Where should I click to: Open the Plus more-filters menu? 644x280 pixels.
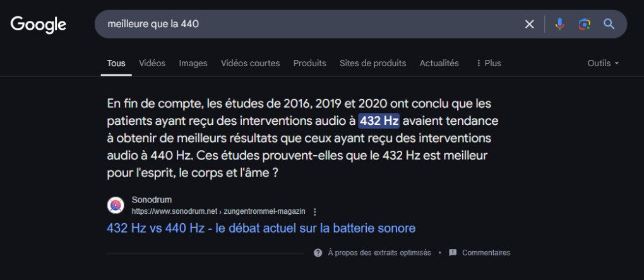488,63
